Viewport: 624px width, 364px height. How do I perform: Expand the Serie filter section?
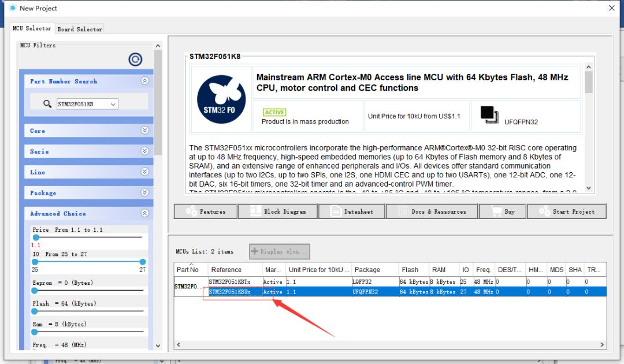pos(145,151)
